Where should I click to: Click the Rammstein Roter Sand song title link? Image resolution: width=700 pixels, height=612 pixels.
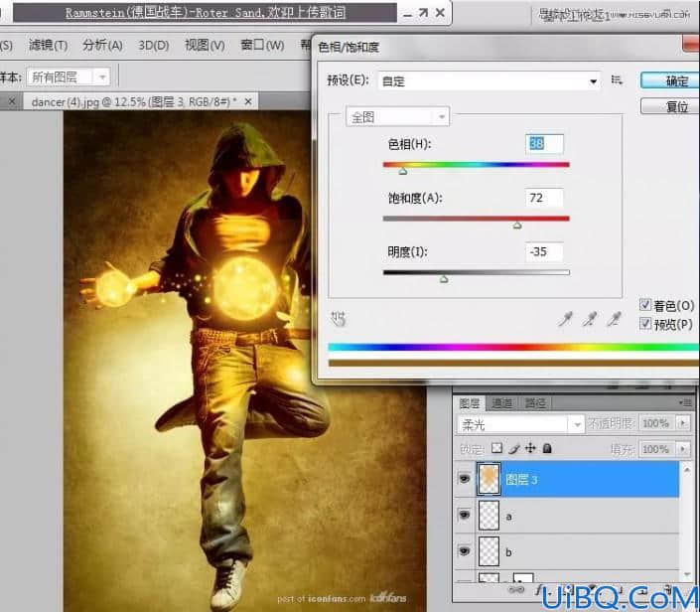206,13
